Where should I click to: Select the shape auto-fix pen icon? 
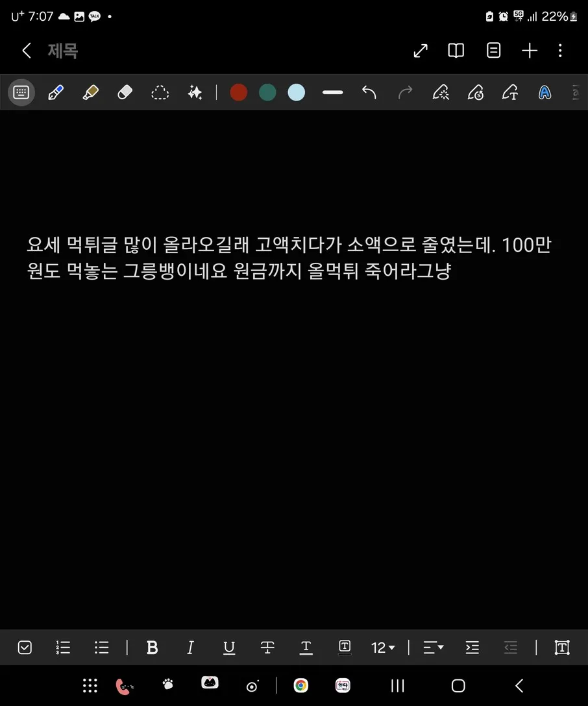(441, 92)
